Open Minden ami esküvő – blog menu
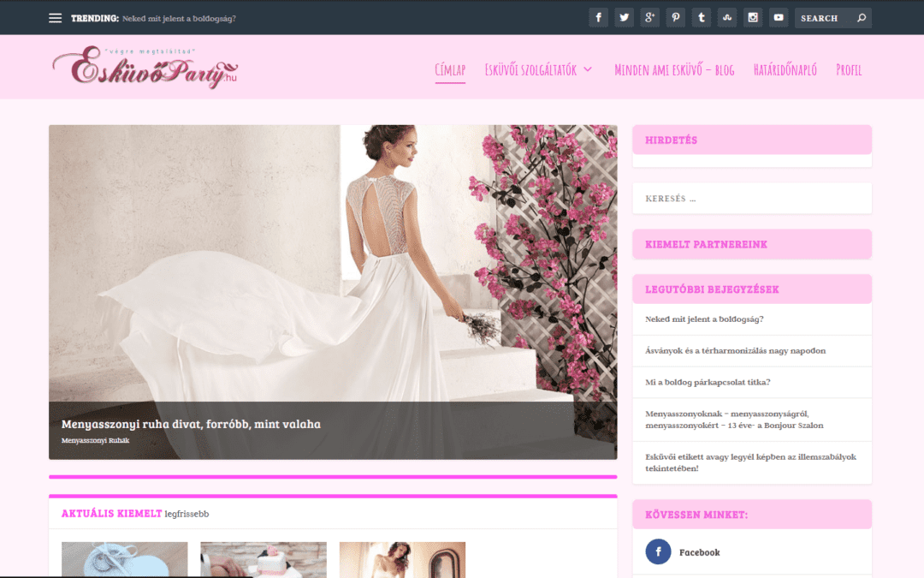Screen dimensions: 924x578 674,70
